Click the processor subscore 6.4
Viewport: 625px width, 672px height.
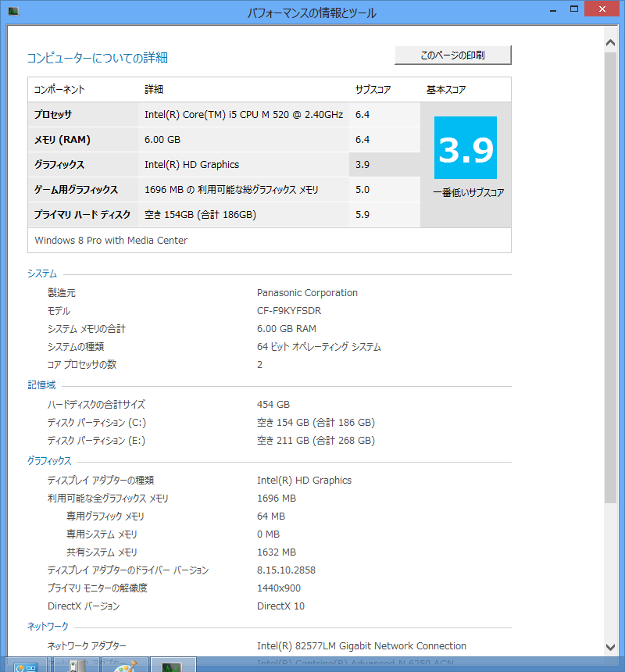coord(362,114)
